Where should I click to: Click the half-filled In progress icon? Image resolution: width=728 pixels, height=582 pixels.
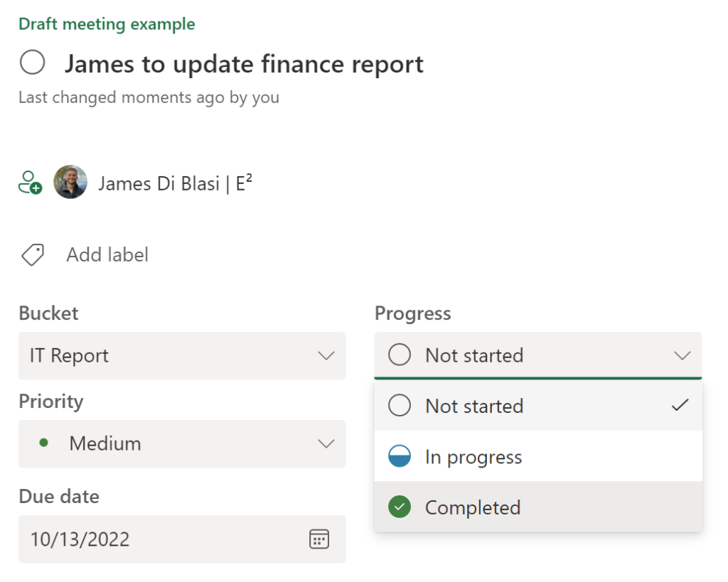(400, 457)
